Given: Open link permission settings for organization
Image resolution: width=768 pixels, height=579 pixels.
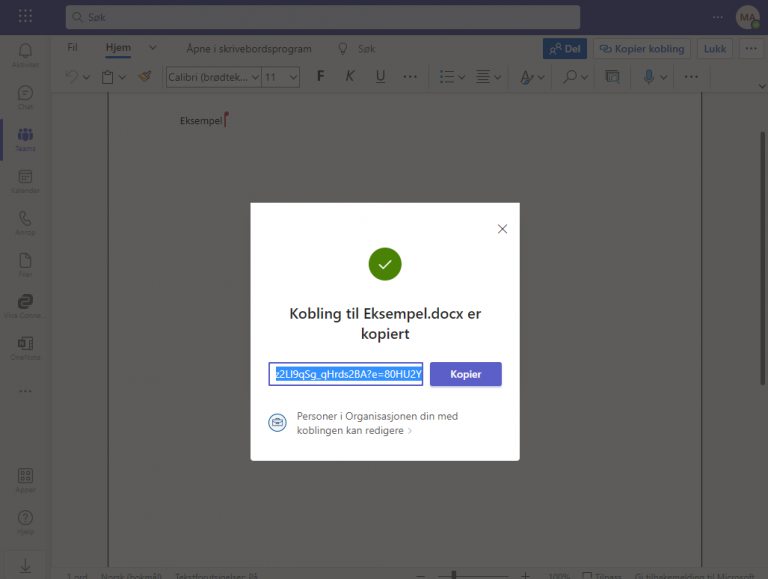Looking at the screenshot, I should coord(354,423).
